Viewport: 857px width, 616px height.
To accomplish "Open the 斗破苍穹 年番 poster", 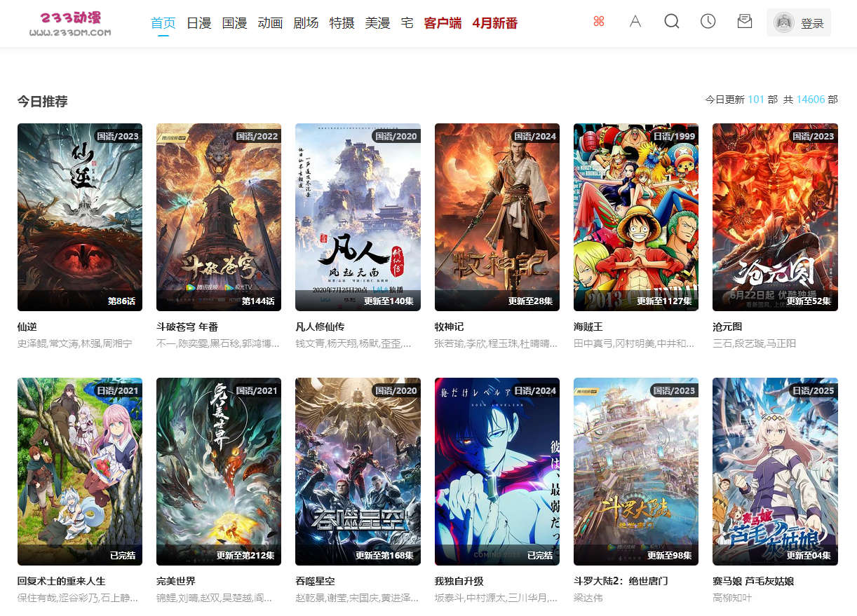I will click(x=219, y=217).
